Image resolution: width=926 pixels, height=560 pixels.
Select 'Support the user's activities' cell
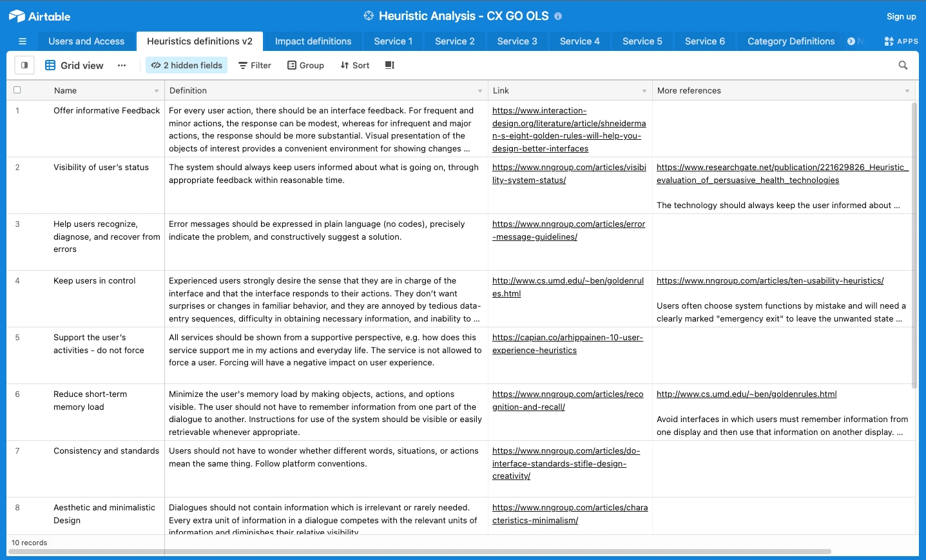(x=107, y=356)
